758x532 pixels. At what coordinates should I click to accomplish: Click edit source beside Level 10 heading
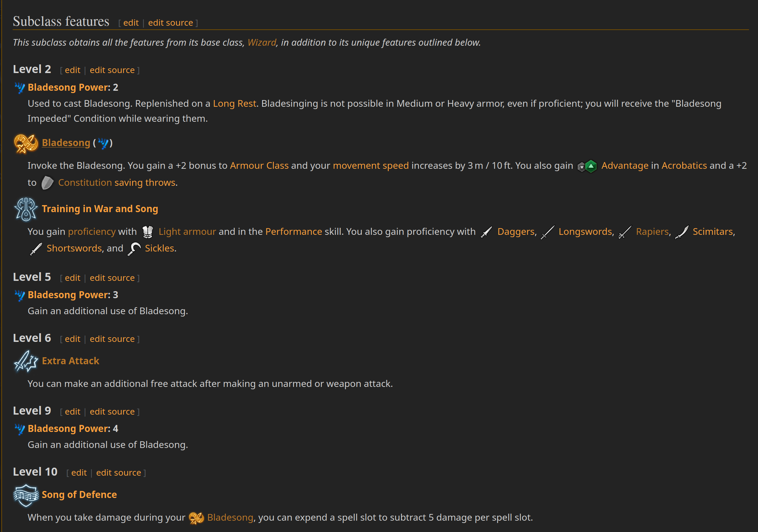click(119, 473)
